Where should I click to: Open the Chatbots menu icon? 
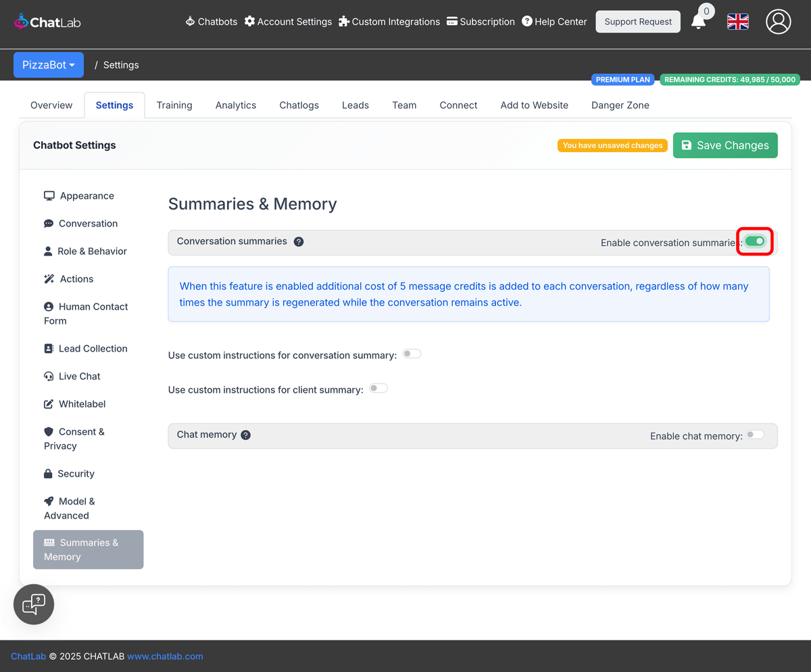coord(189,21)
